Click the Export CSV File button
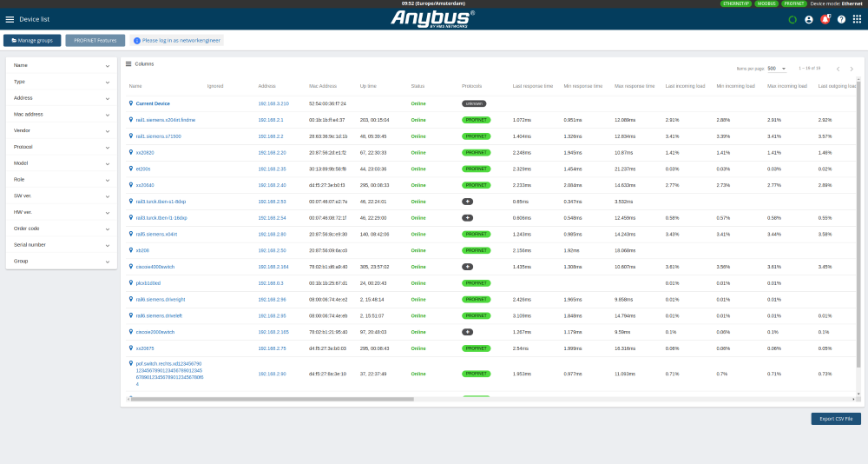Image resolution: width=868 pixels, height=464 pixels. pyautogui.click(x=836, y=419)
